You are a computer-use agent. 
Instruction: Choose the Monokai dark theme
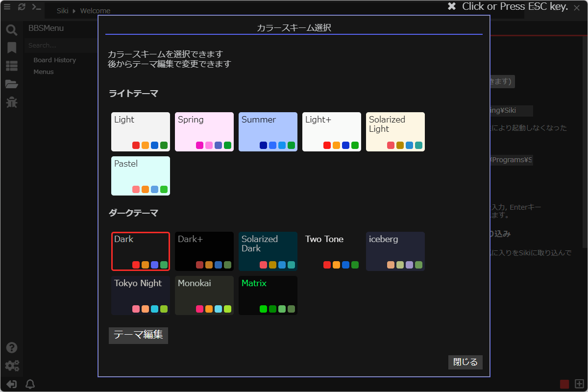pyautogui.click(x=204, y=295)
